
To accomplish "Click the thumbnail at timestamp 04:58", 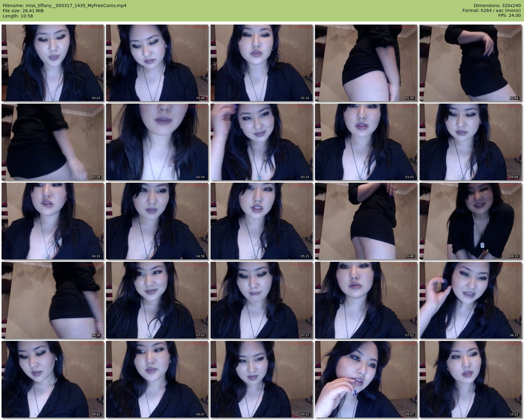I will click(157, 221).
